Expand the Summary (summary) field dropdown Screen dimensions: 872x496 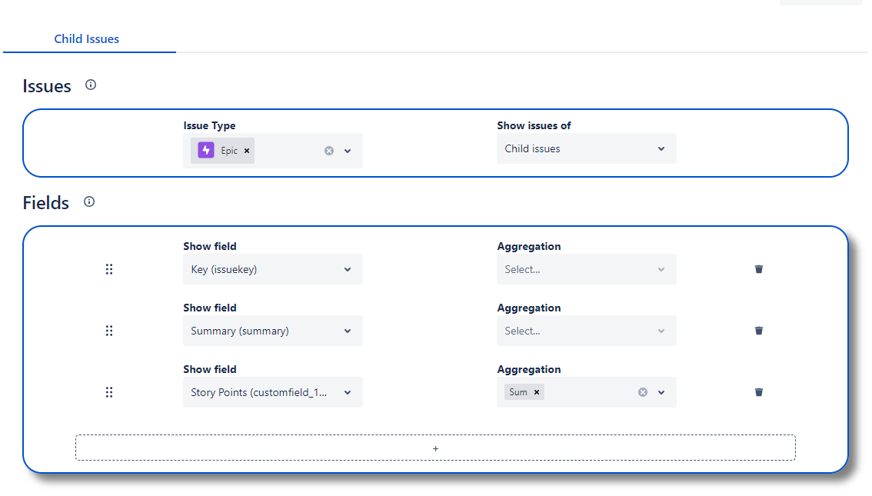[x=272, y=331]
